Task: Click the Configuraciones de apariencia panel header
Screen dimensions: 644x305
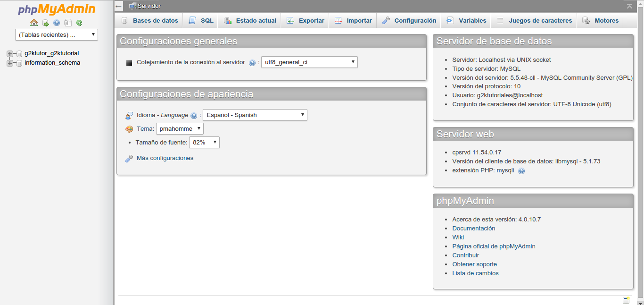Action: tap(272, 94)
